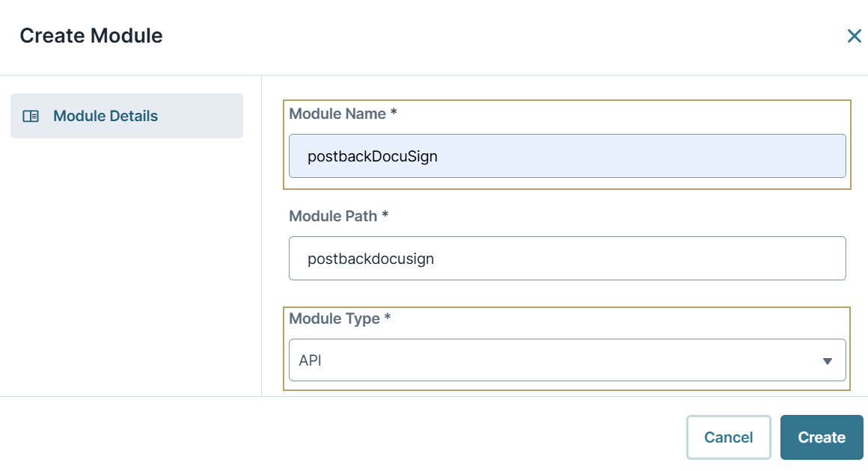
Task: Select the Module Path label text
Action: click(x=338, y=215)
